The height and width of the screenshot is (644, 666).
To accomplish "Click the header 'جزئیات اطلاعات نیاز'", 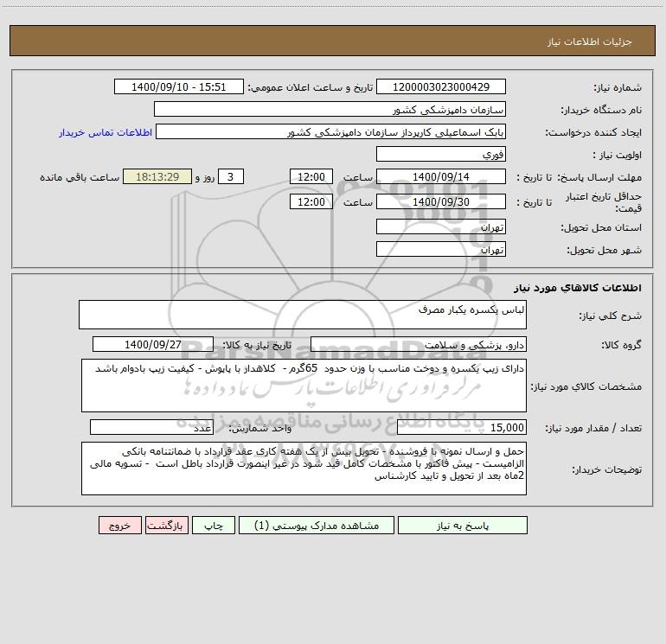I will click(x=590, y=41).
